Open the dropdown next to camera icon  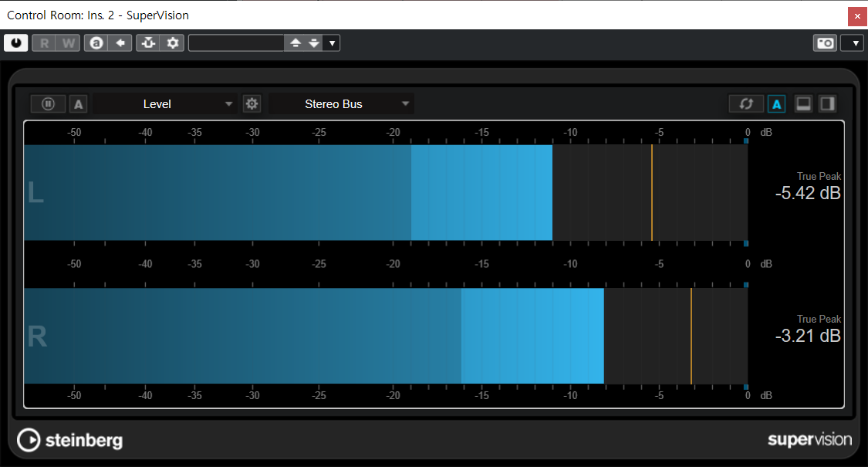pyautogui.click(x=852, y=43)
